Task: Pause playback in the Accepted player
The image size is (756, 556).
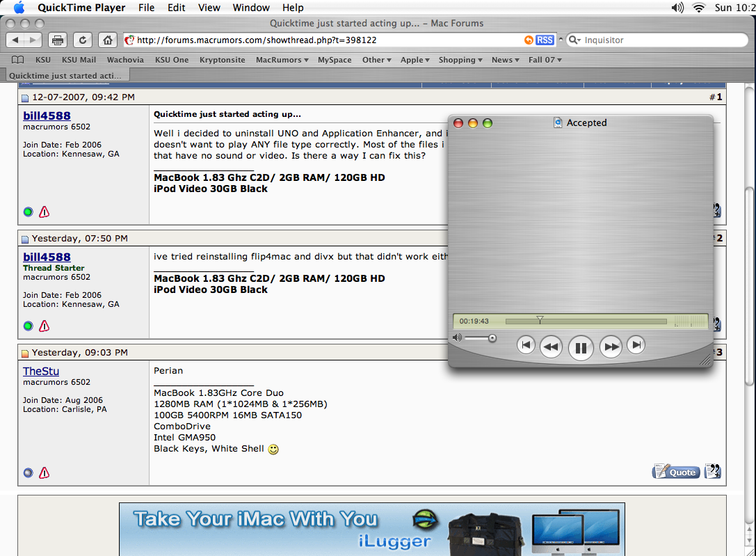Action: (581, 347)
